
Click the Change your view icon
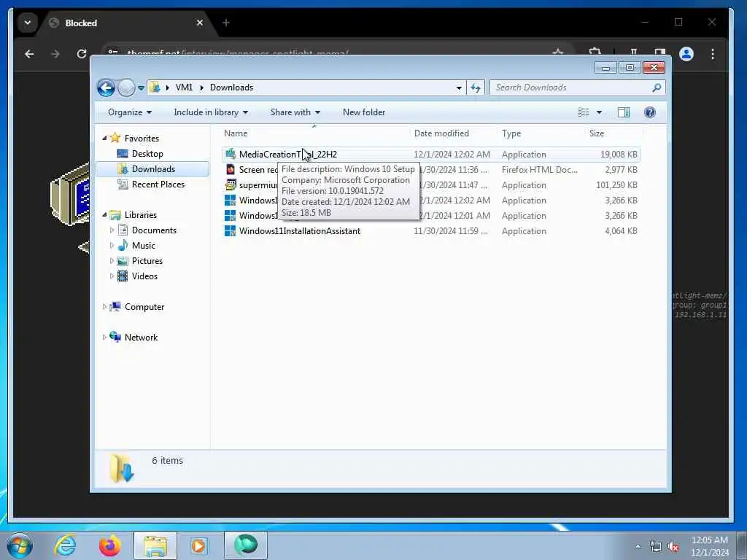click(x=583, y=112)
